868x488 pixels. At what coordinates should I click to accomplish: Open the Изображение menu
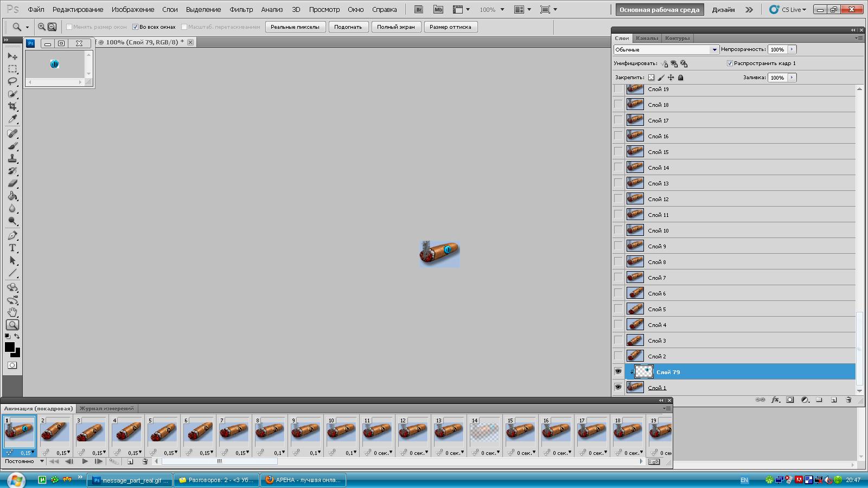(133, 9)
